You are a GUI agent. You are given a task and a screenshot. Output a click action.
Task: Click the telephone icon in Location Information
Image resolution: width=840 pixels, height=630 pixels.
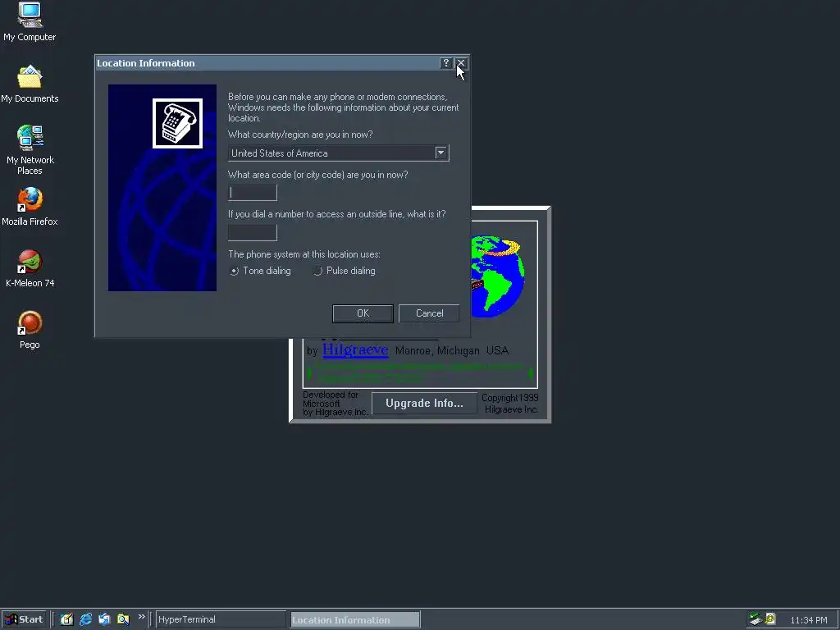(x=177, y=123)
